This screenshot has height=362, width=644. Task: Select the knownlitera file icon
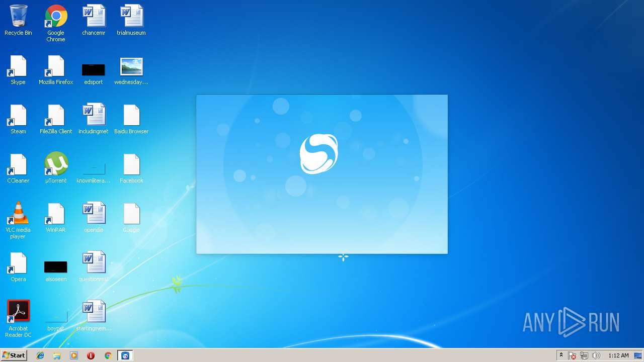pyautogui.click(x=94, y=172)
